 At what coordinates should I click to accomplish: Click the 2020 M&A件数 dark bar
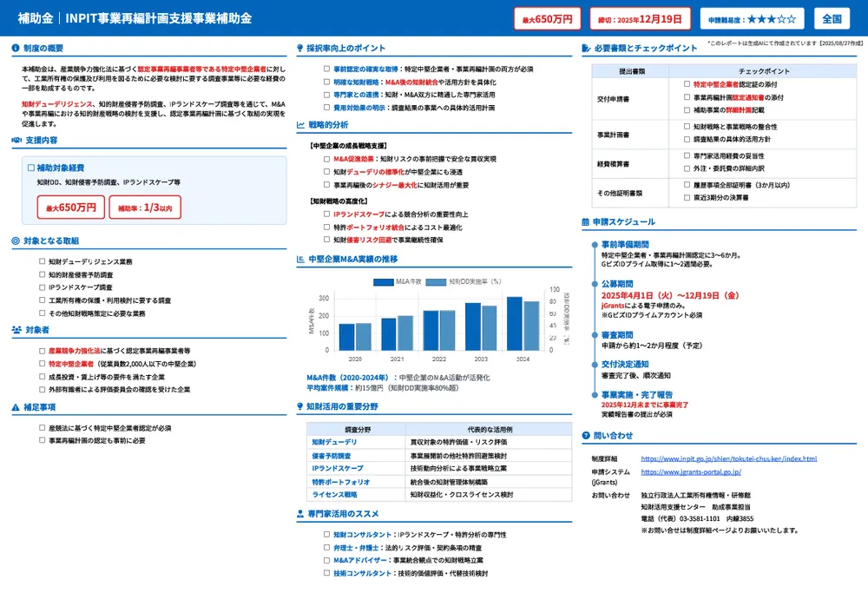coord(346,337)
